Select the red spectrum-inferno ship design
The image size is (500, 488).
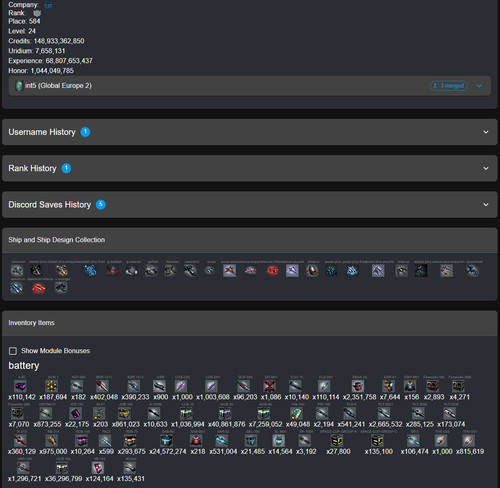click(39, 288)
